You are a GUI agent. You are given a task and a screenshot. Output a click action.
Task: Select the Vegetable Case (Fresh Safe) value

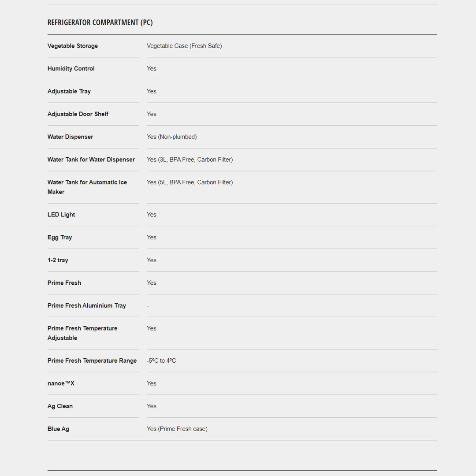tap(184, 46)
